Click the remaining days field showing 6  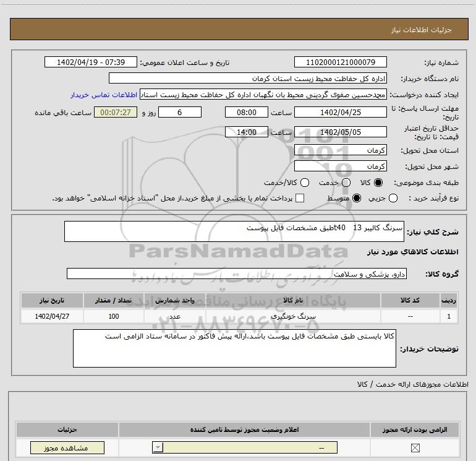[x=180, y=112]
